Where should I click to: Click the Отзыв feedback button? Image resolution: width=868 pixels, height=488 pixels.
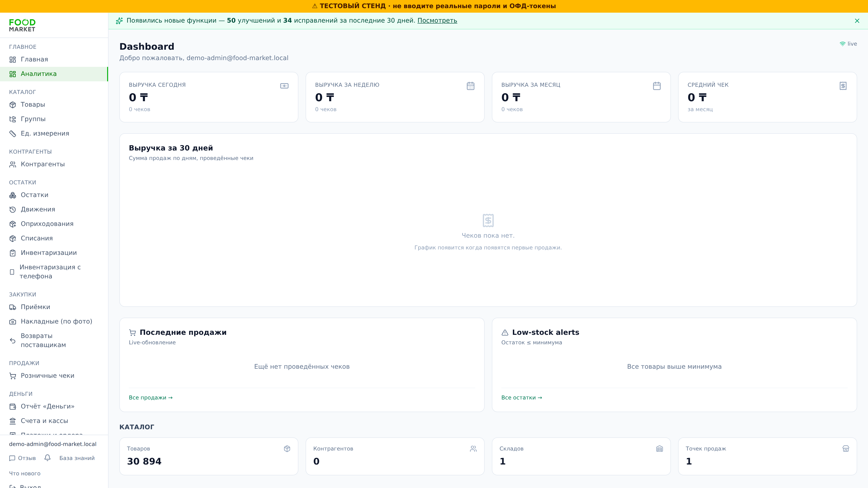tap(22, 458)
